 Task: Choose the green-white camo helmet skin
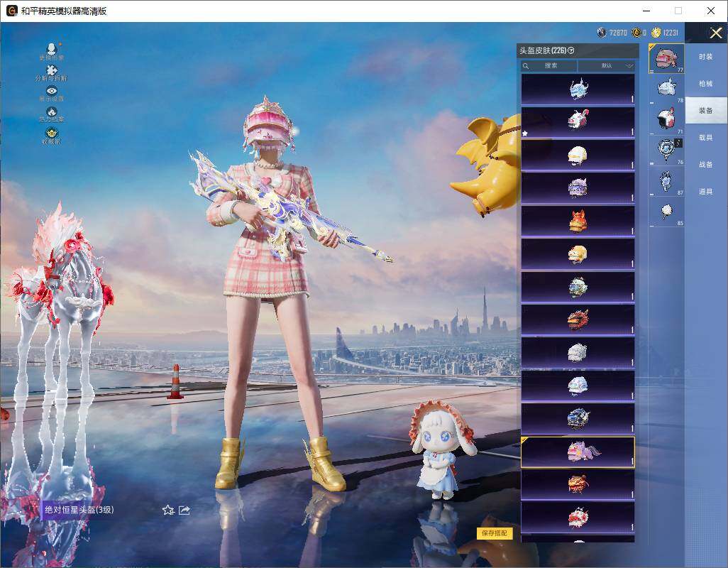(578, 287)
